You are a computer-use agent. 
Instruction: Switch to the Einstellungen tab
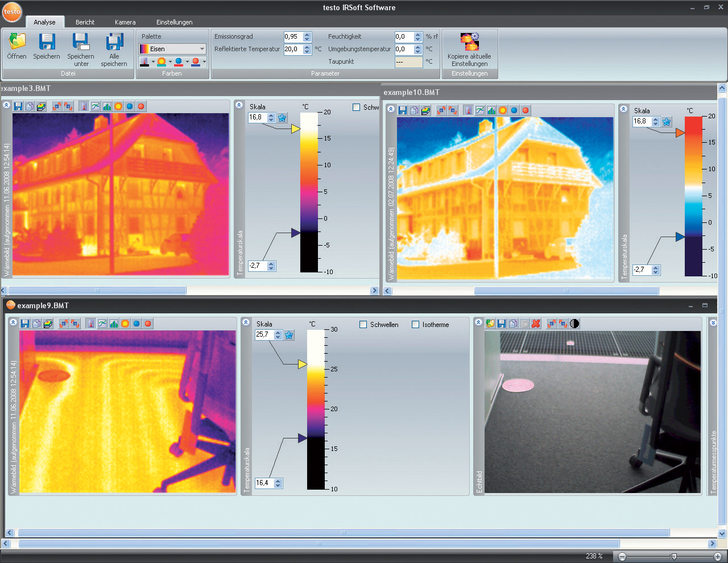click(175, 22)
